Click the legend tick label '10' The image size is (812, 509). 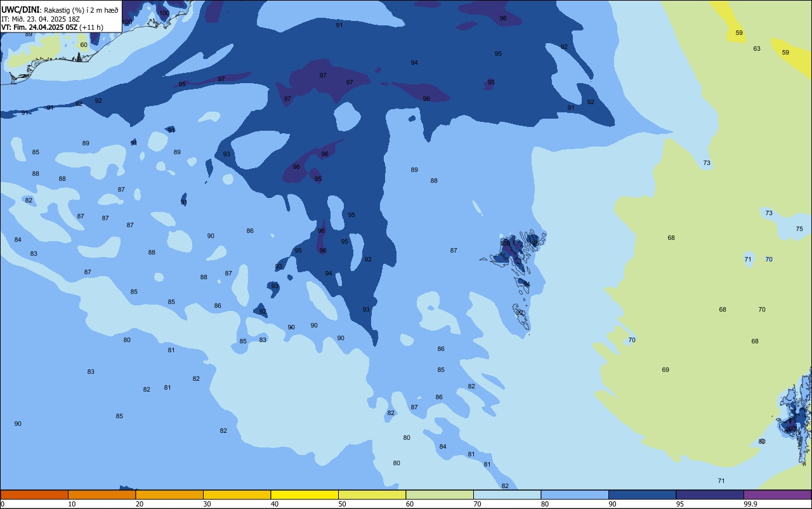72,504
